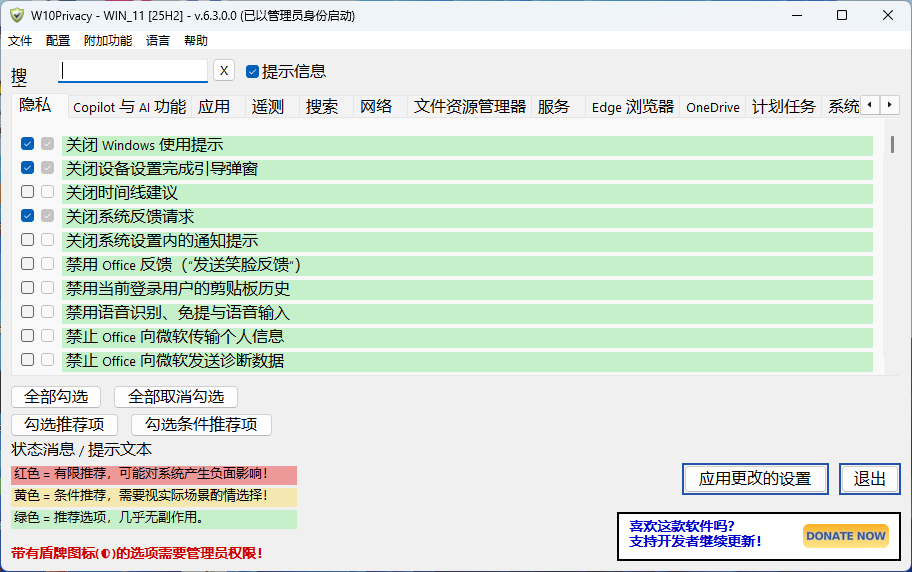Uncheck 关闭设备设置完成引导弹窗 blue checkbox
Screen dimensions: 912x572
27,168
